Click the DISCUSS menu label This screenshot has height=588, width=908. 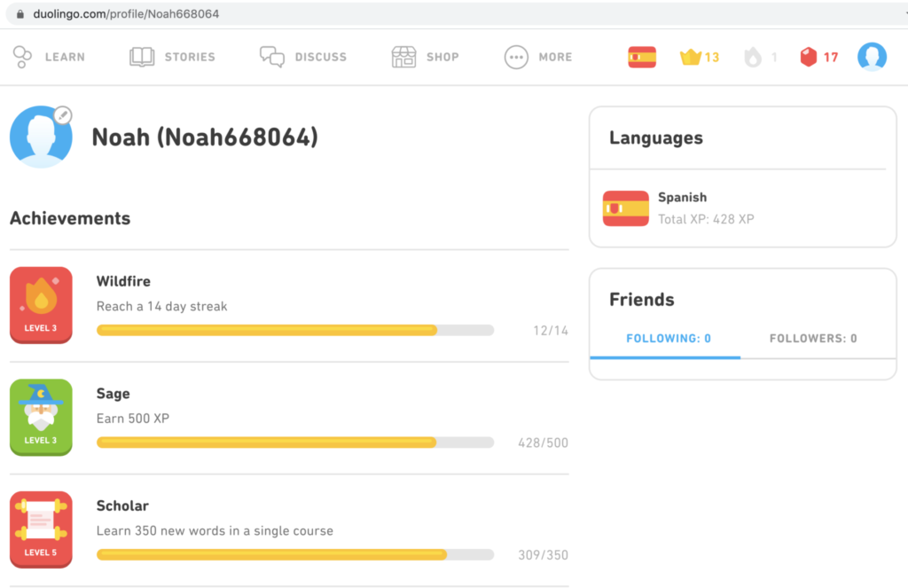point(321,57)
